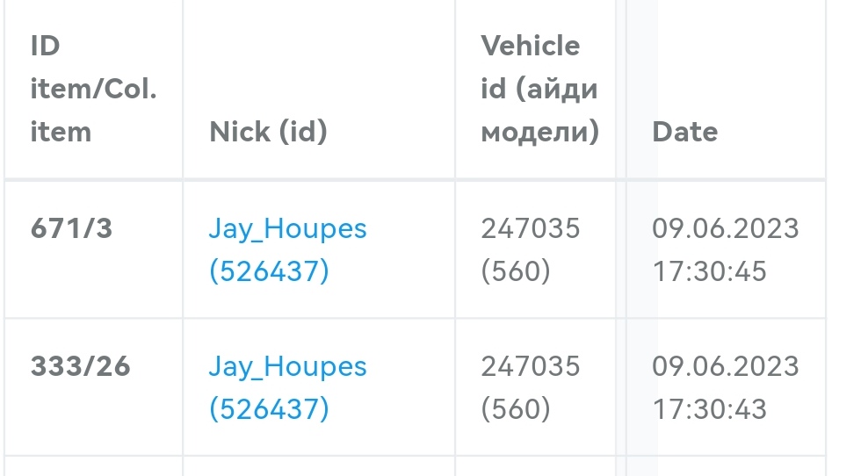The width and height of the screenshot is (868, 476).
Task: Click (526437) id link in the 671/3 row
Action: (x=269, y=271)
